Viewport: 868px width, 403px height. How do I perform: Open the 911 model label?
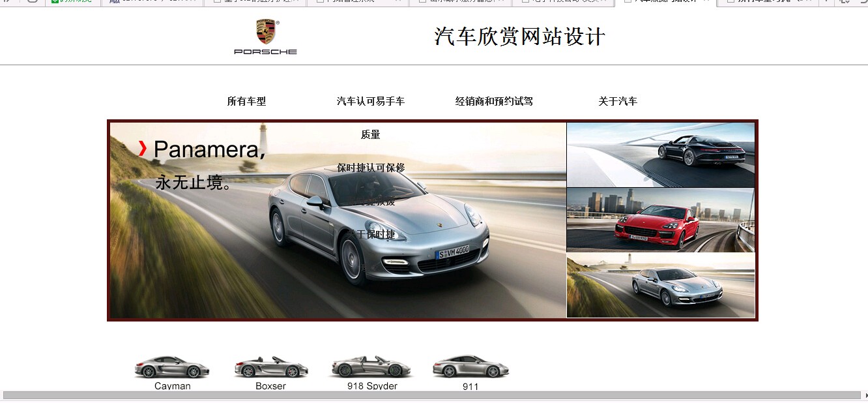470,387
